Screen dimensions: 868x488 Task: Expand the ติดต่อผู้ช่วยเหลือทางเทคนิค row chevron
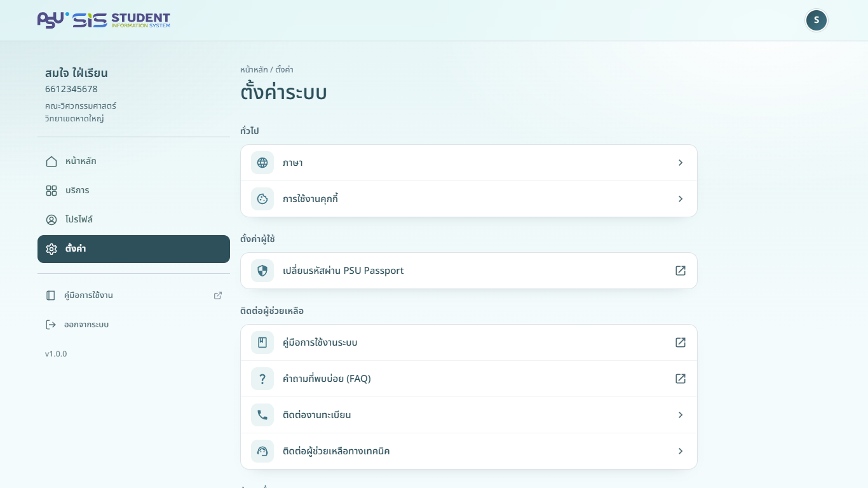(681, 451)
